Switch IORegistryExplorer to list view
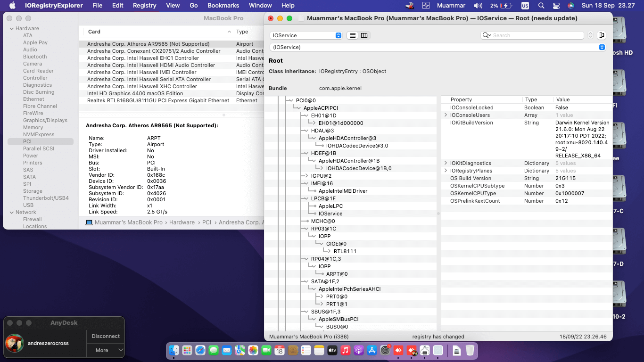Image resolution: width=644 pixels, height=362 pixels. point(353,35)
